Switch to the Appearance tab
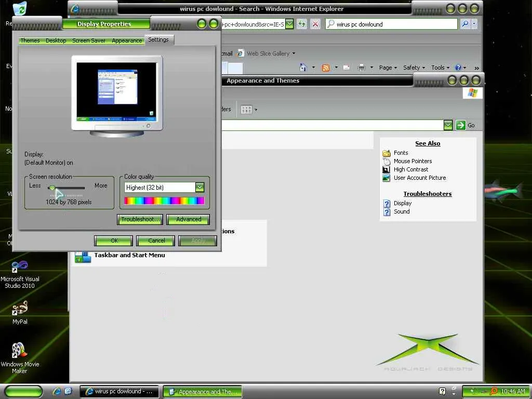Image resolution: width=532 pixels, height=399 pixels. 127,41
